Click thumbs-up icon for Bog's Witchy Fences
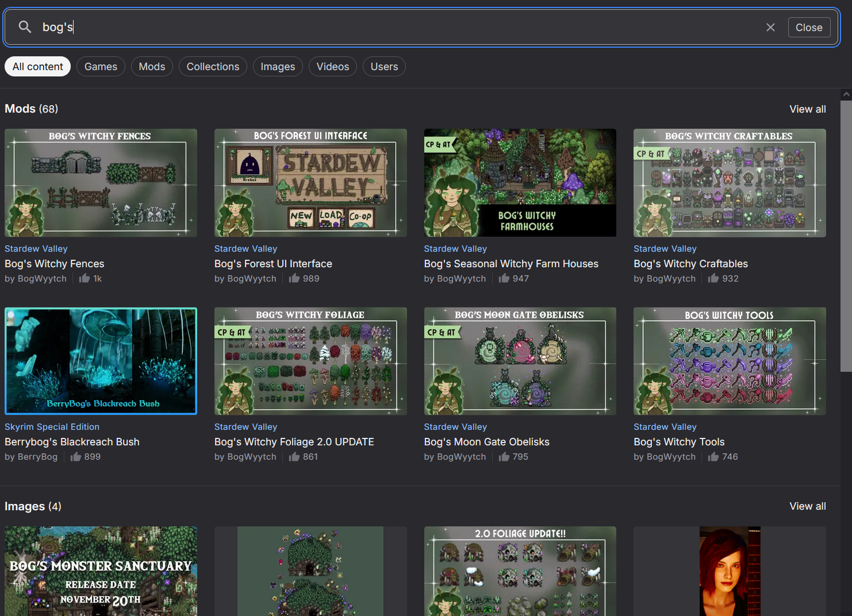852x616 pixels. pyautogui.click(x=85, y=279)
